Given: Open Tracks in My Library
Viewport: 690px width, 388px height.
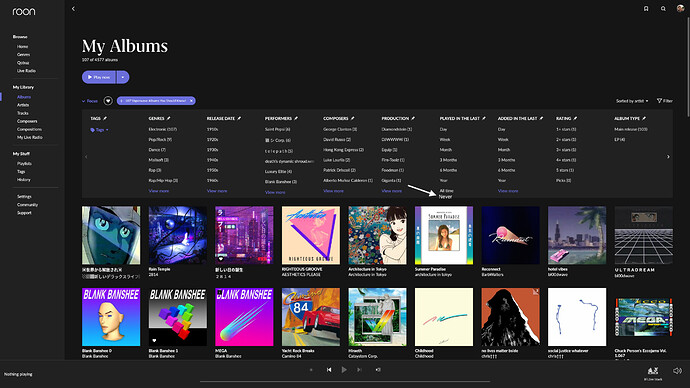Looking at the screenshot, I should click(22, 113).
